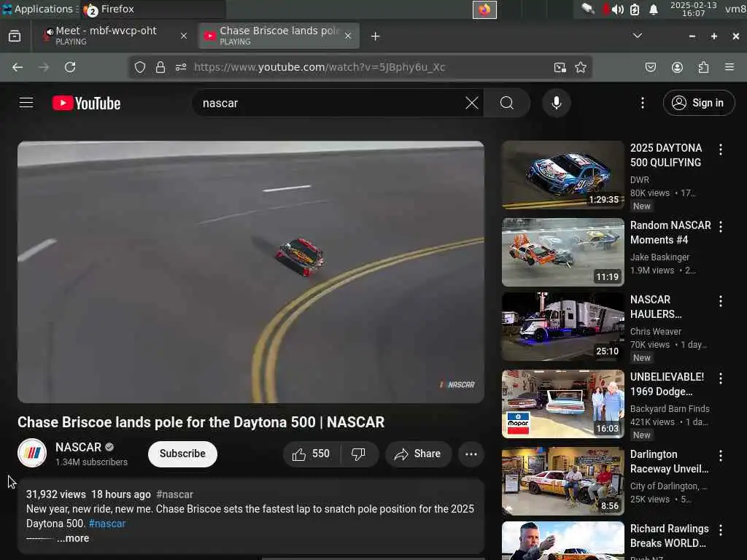Open more actions ellipsis under video
Screen dimensions: 747x560
coord(471,454)
